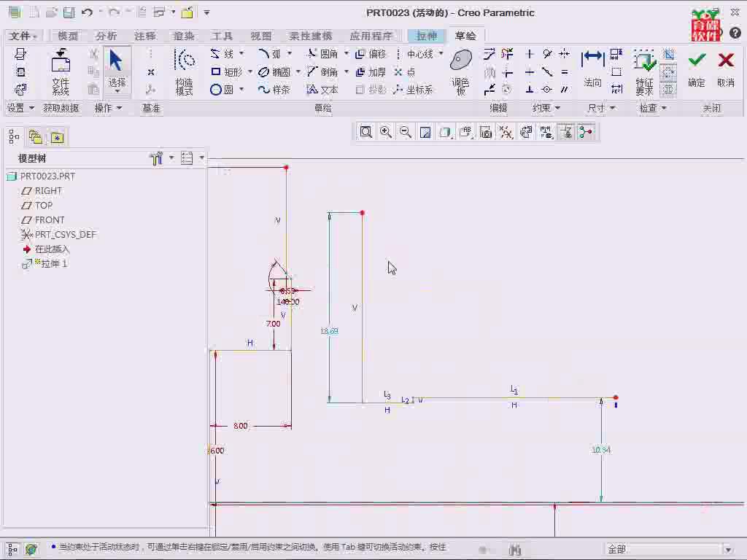Switch to the 模型 ribbon tab
747x560 pixels.
tap(68, 36)
